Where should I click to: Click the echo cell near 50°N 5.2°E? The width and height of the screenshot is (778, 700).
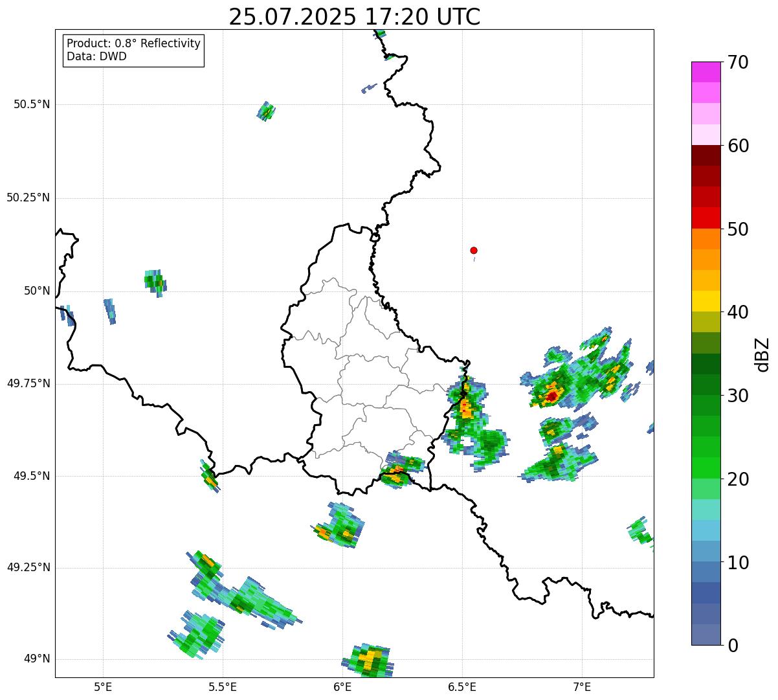(155, 282)
